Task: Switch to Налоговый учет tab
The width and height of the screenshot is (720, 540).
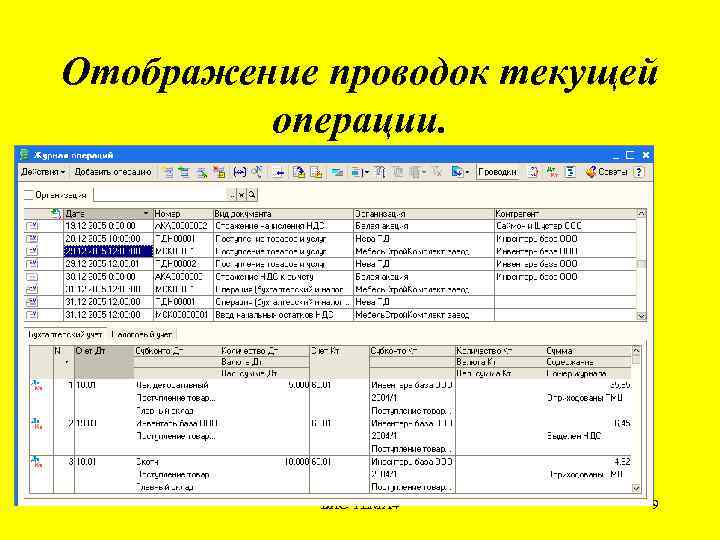Action: [142, 335]
